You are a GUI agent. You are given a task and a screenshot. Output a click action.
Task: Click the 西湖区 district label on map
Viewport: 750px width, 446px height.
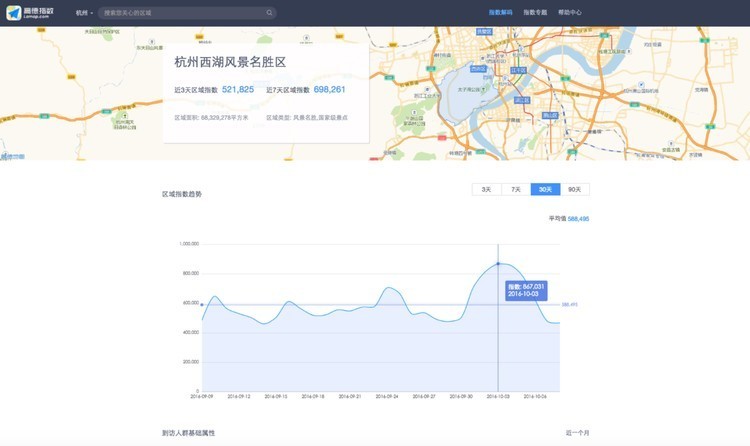[x=478, y=69]
